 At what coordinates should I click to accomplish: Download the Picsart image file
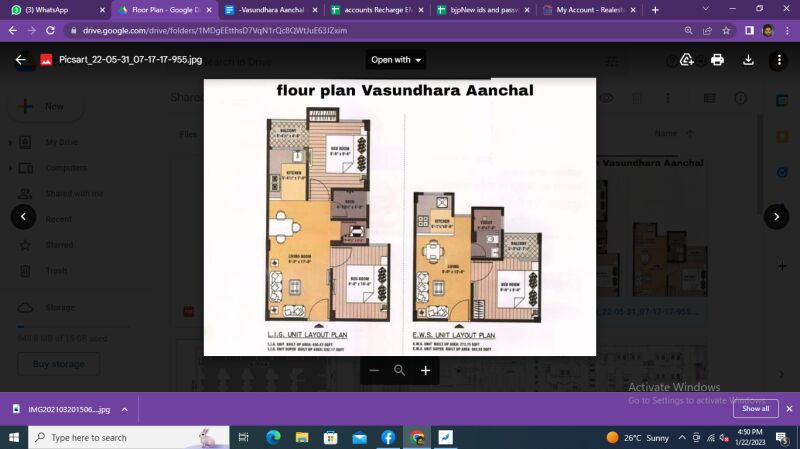point(748,60)
